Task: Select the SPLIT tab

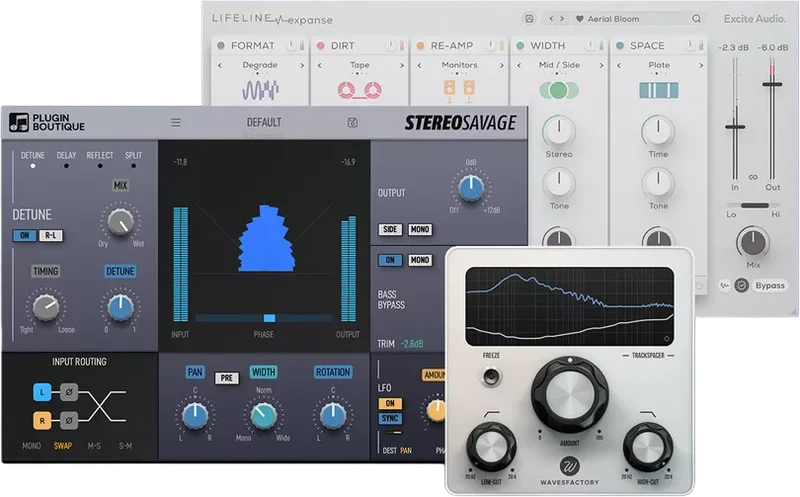Action: pos(134,158)
